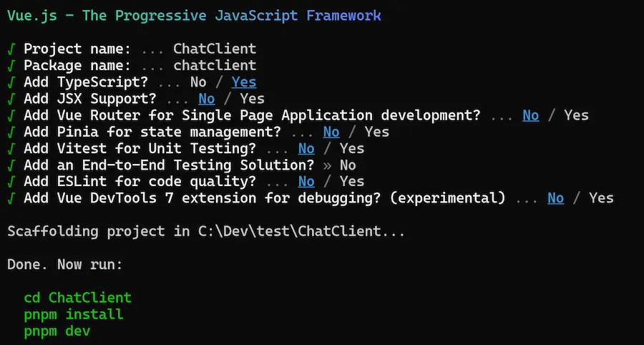Image resolution: width=644 pixels, height=345 pixels.
Task: Click the 'Vue.js - The Progressive JavaScript Framework' heading
Action: click(x=194, y=16)
